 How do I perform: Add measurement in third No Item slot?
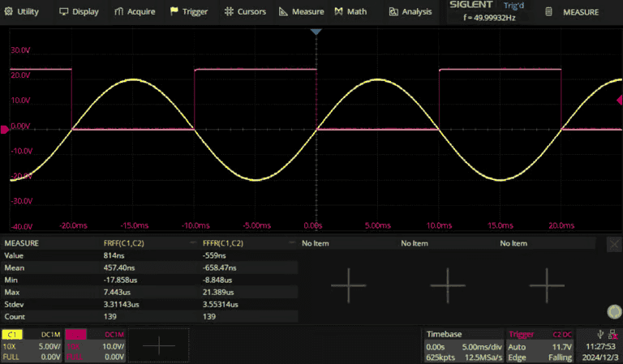(x=547, y=285)
